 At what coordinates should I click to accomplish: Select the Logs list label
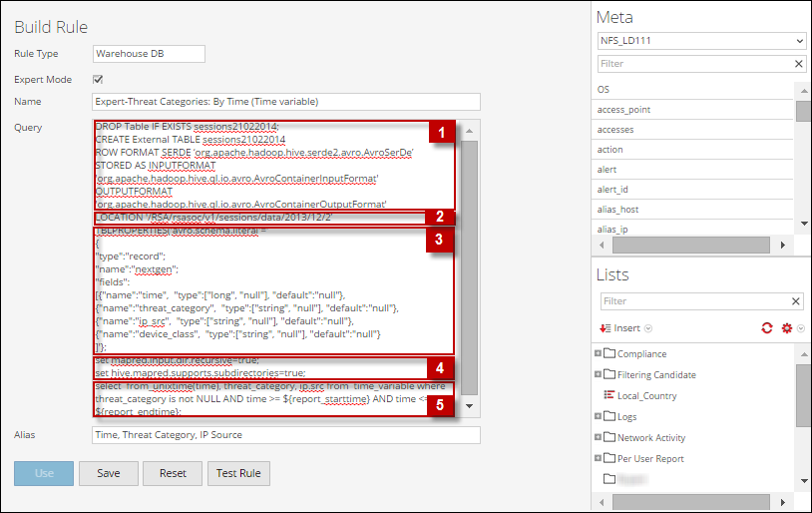tap(627, 416)
